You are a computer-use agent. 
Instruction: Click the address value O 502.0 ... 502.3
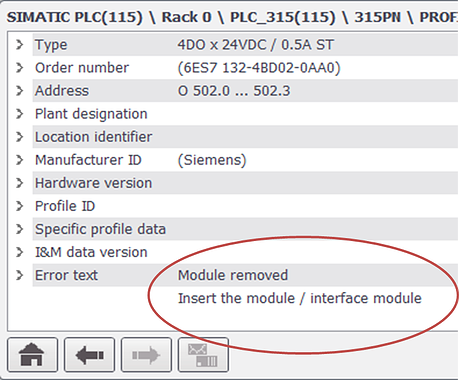pos(234,91)
